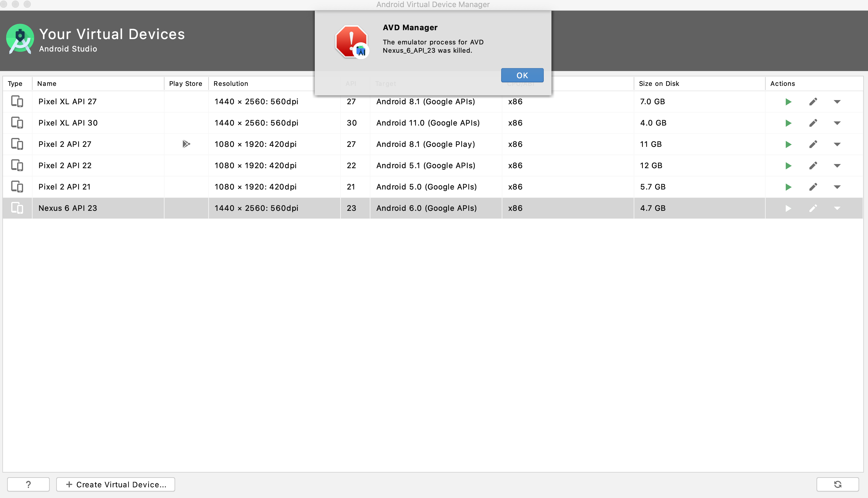Open actions dropdown for Nexus 6 API 23
Screen dimensions: 868x498
click(x=837, y=208)
